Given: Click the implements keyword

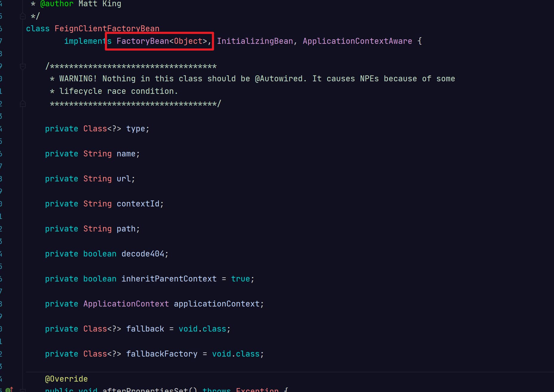Looking at the screenshot, I should [x=88, y=41].
